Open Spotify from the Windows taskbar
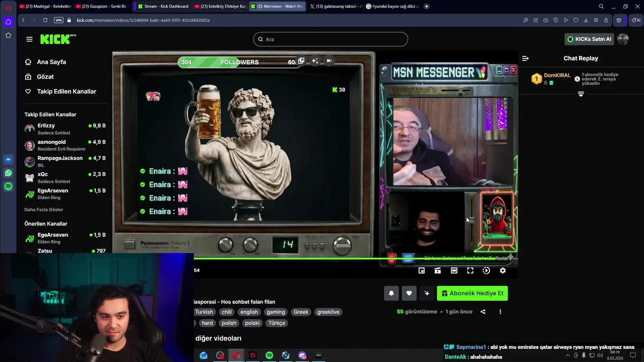 pyautogui.click(x=269, y=355)
